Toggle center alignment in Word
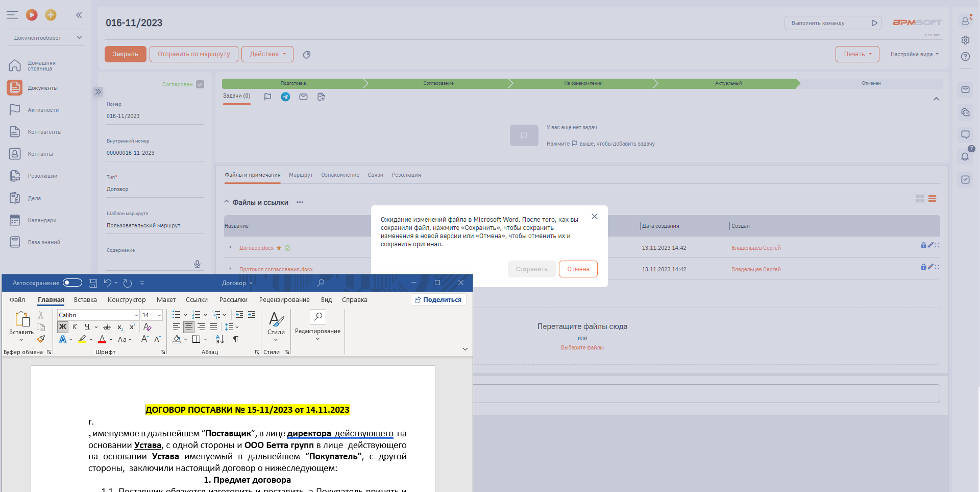Image resolution: width=980 pixels, height=492 pixels. coord(189,327)
